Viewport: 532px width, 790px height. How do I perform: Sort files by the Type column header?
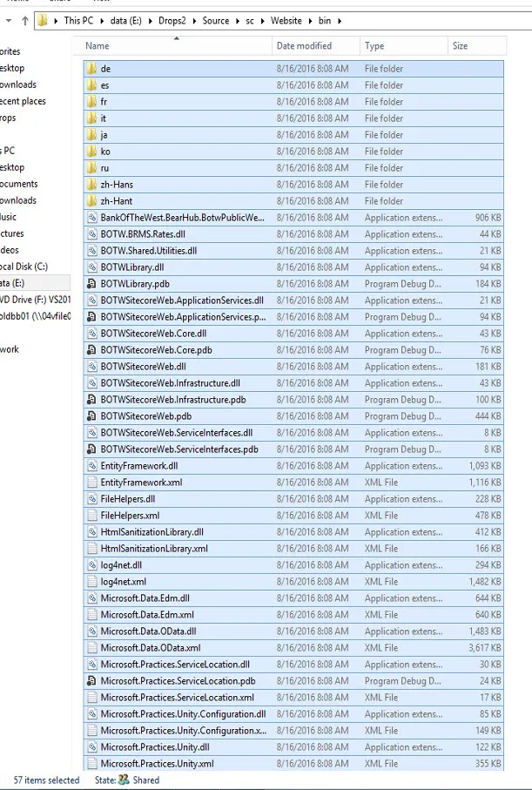(403, 46)
